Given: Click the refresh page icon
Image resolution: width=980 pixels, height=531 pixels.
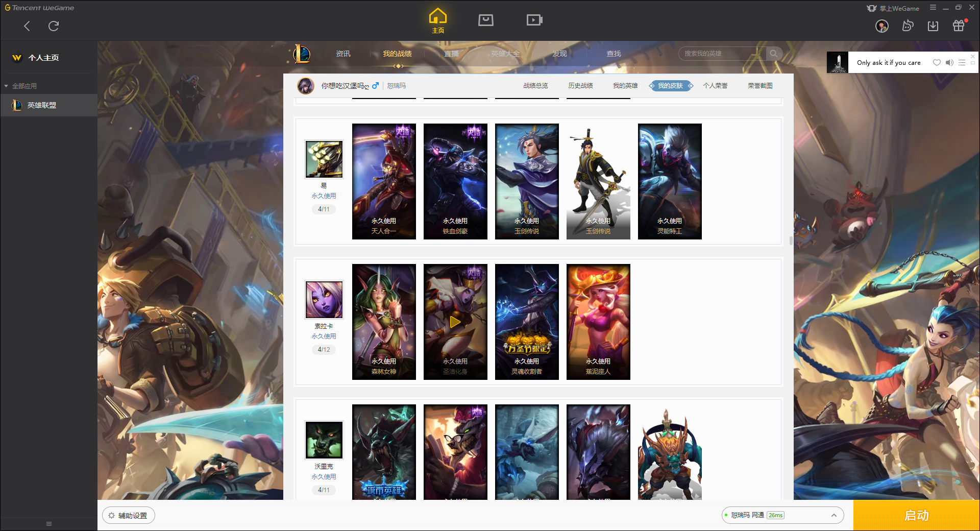Looking at the screenshot, I should (54, 26).
